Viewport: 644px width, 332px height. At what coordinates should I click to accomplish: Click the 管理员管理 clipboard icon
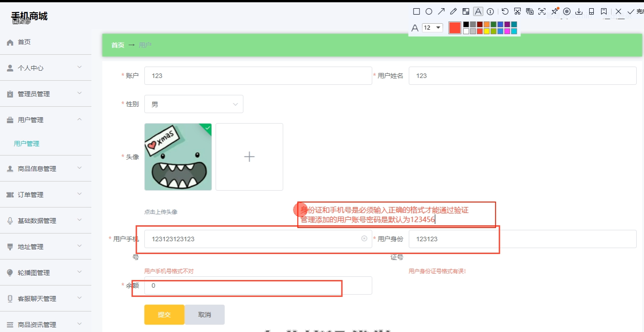coord(10,94)
